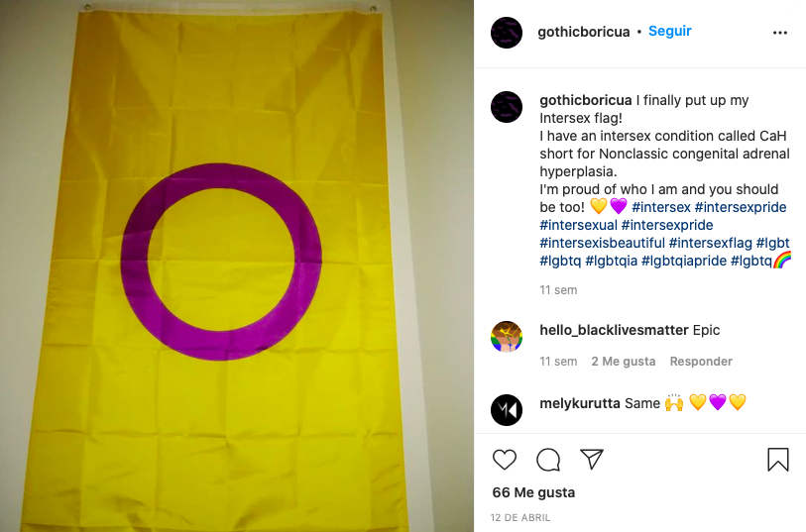Image resolution: width=806 pixels, height=532 pixels.
Task: Open melykurutta username link
Action: point(580,403)
